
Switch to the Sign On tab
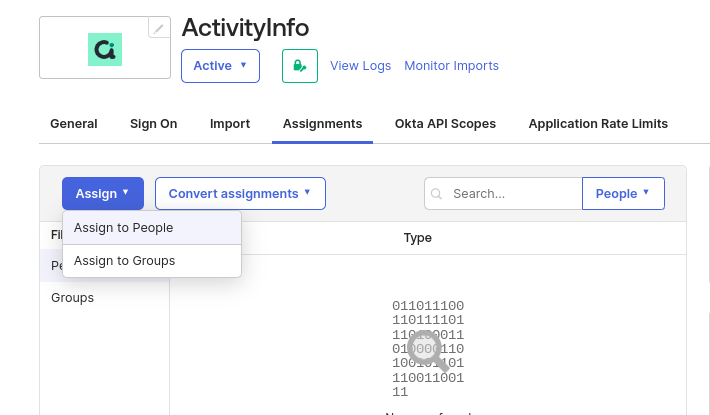pyautogui.click(x=154, y=124)
